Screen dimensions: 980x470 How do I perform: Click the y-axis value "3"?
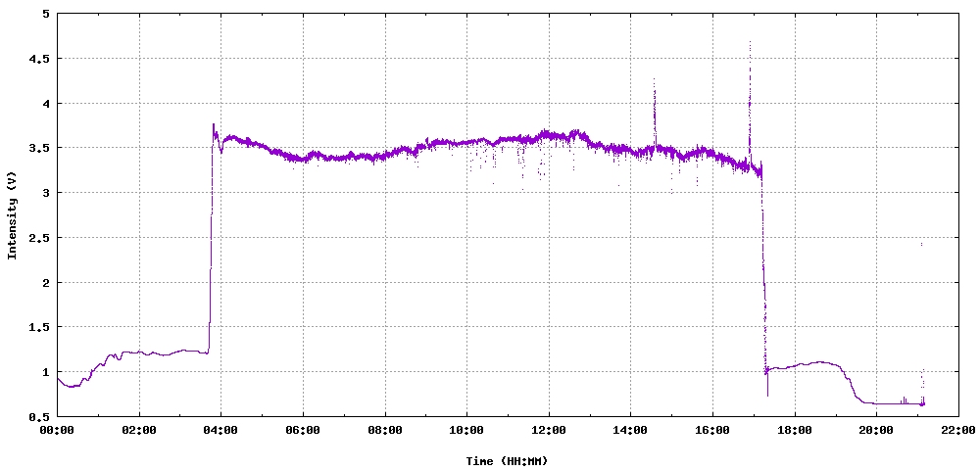pos(47,193)
